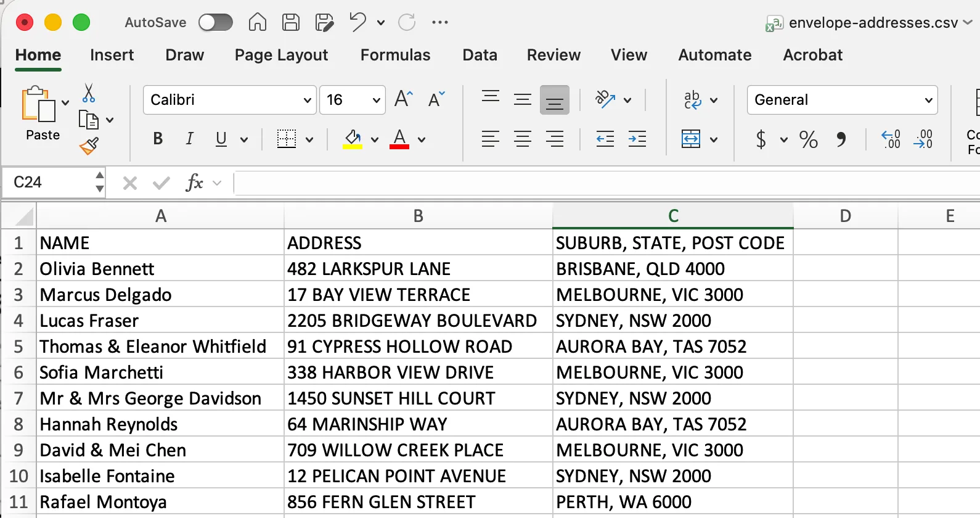Increase decimal places
The height and width of the screenshot is (518, 980).
point(891,139)
